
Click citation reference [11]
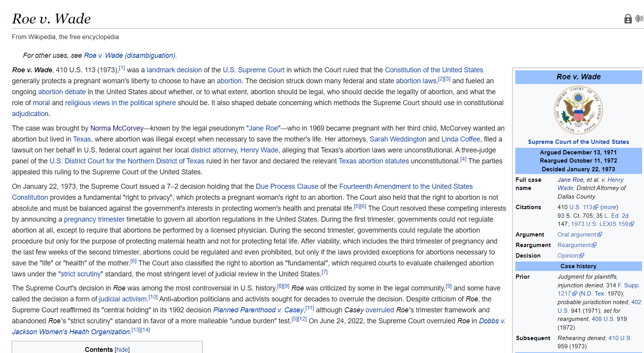pyautogui.click(x=309, y=308)
